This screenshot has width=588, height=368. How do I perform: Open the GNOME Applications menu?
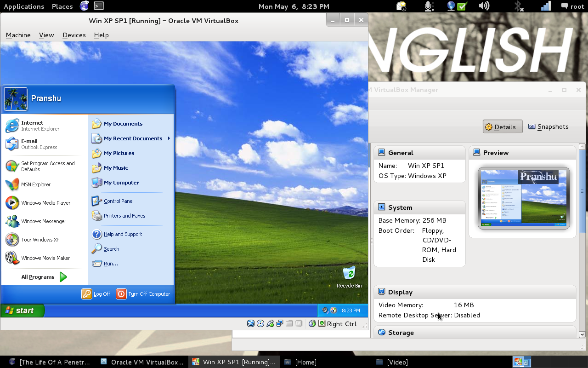tap(24, 6)
